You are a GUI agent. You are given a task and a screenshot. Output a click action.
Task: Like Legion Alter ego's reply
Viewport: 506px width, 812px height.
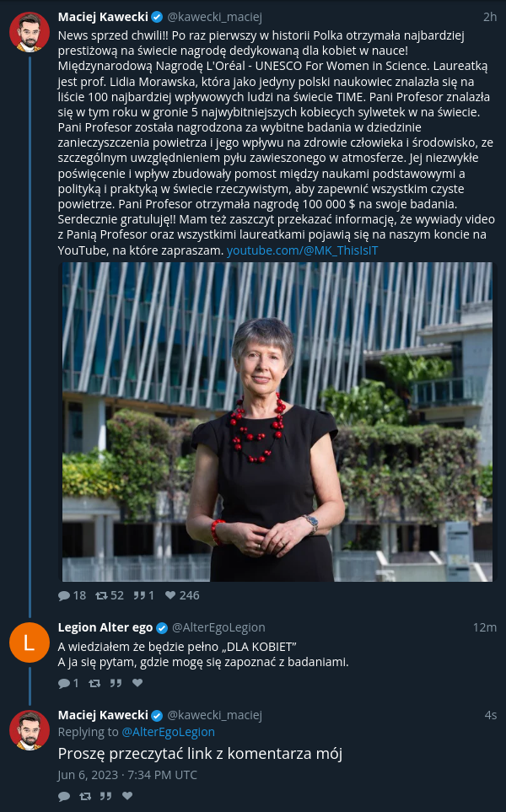(x=137, y=682)
